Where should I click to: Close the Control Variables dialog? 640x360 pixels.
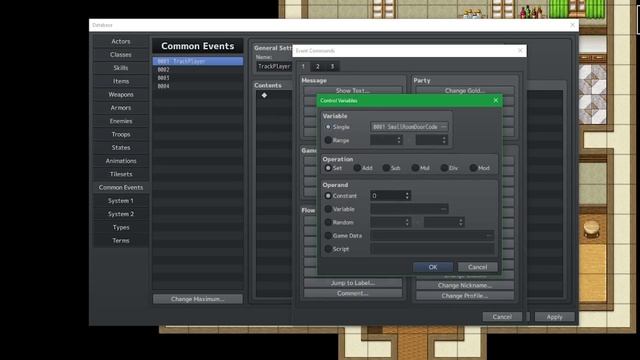[x=496, y=100]
